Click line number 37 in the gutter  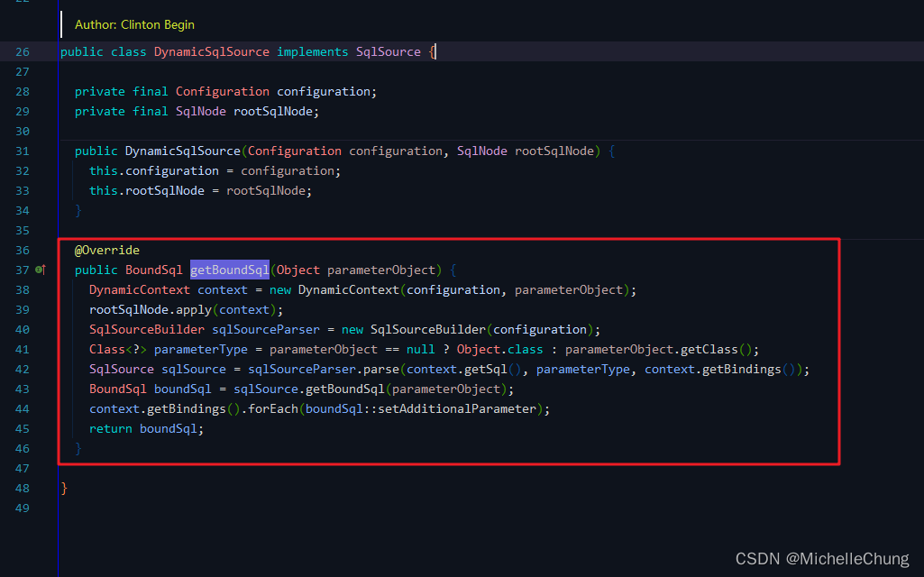coord(23,270)
